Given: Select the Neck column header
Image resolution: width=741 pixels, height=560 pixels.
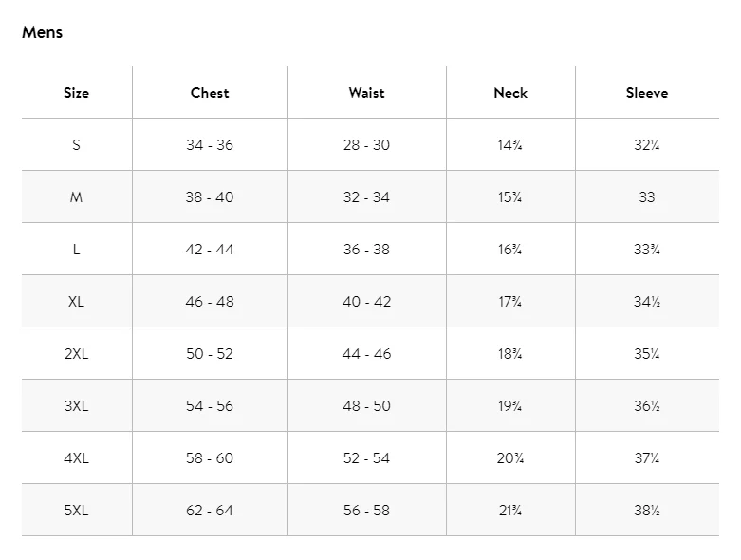Looking at the screenshot, I should pos(510,93).
